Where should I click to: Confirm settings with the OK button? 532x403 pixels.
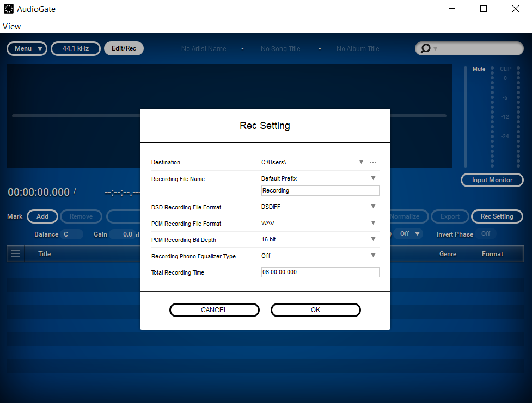click(x=315, y=309)
